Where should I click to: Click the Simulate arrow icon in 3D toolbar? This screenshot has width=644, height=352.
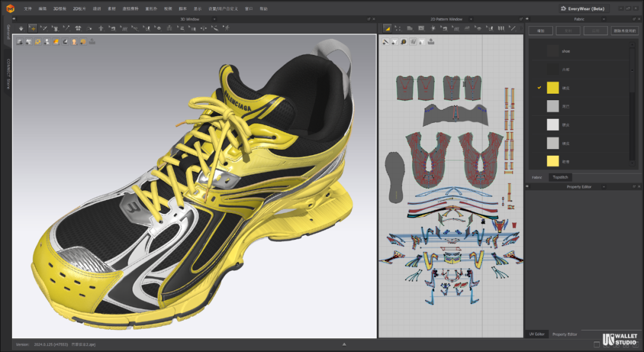[x=21, y=29]
